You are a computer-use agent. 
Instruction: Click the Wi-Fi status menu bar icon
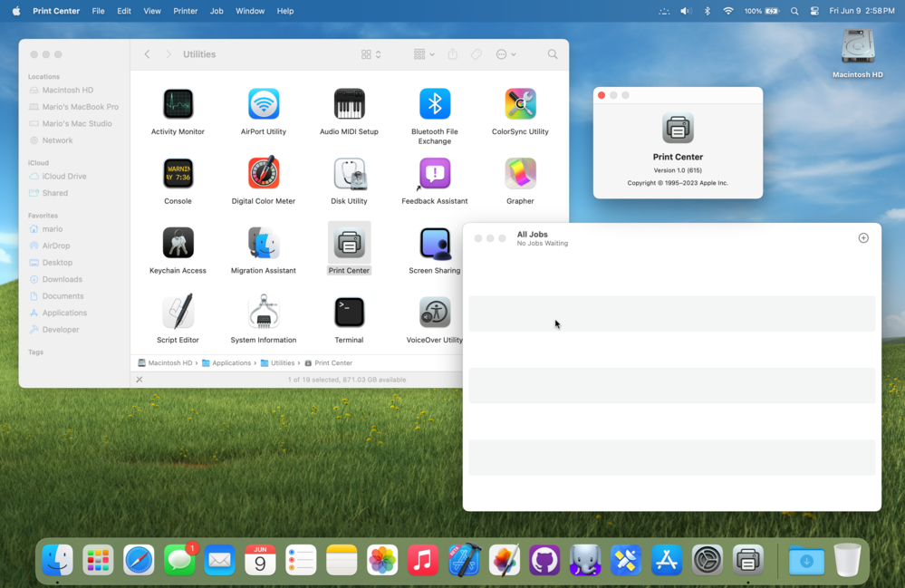coord(727,11)
